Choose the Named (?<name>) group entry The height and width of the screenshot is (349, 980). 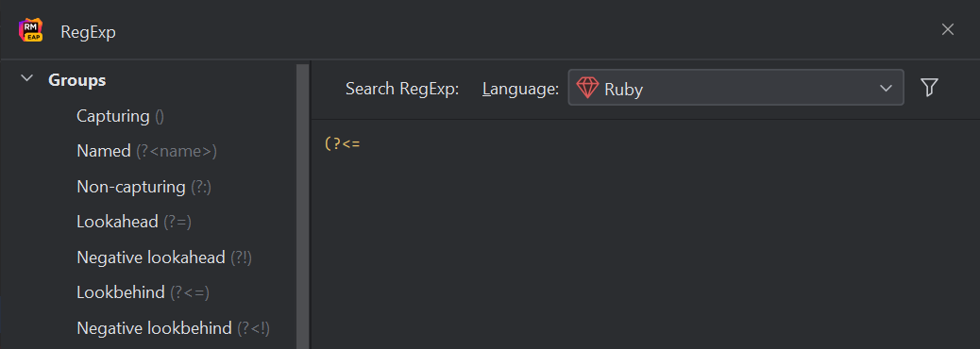point(146,151)
